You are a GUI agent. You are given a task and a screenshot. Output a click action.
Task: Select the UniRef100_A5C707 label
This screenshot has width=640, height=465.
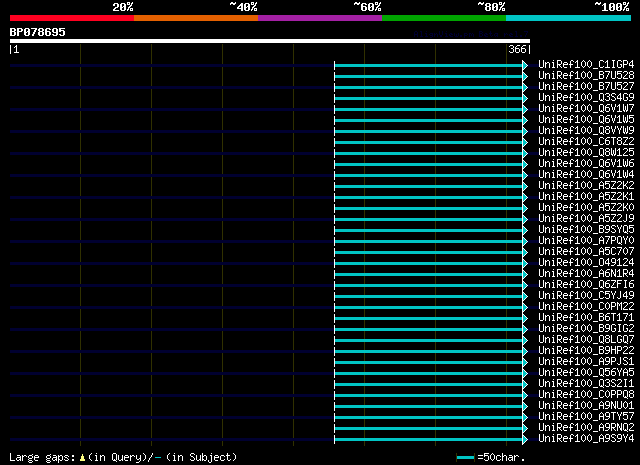(586, 252)
